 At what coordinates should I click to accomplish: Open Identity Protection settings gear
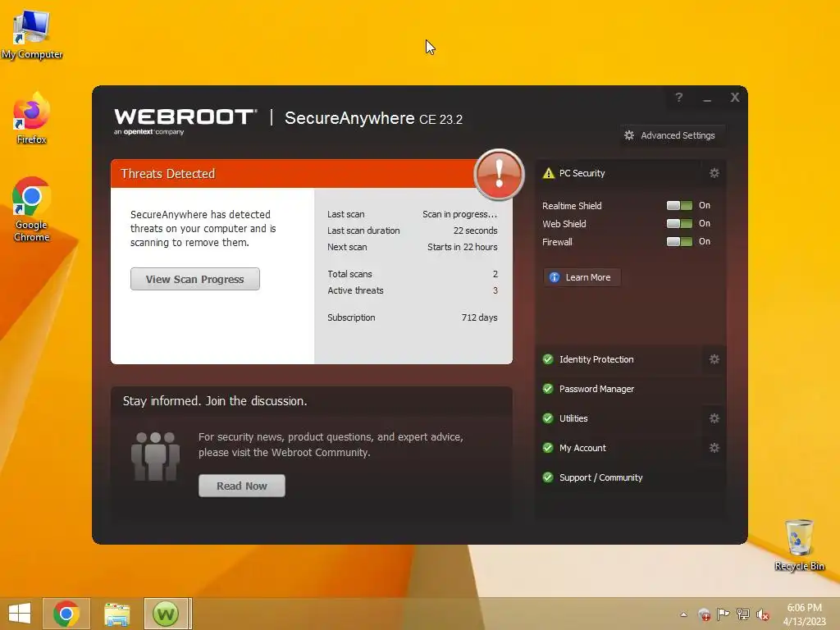click(714, 359)
